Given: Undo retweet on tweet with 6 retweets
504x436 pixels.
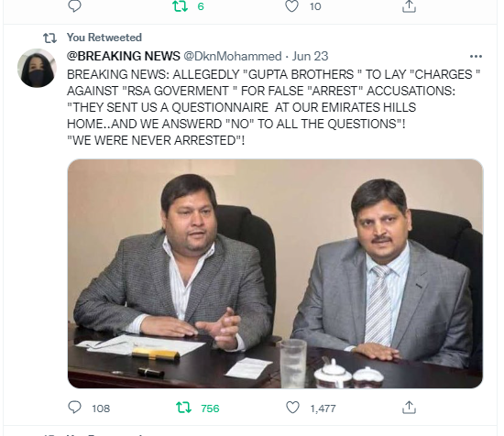Looking at the screenshot, I should click(x=181, y=5).
